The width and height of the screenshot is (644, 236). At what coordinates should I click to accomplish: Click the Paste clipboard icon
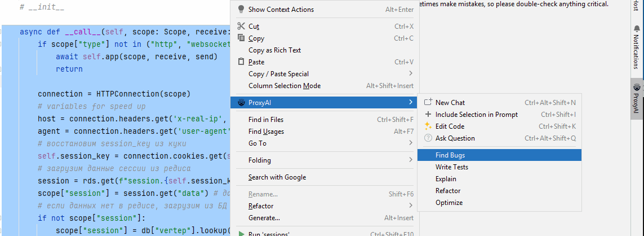coord(241,62)
